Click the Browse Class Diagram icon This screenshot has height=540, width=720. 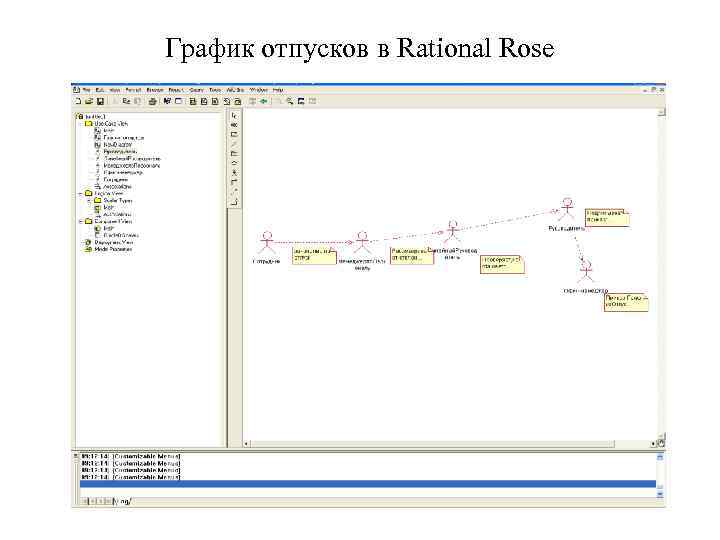click(193, 101)
